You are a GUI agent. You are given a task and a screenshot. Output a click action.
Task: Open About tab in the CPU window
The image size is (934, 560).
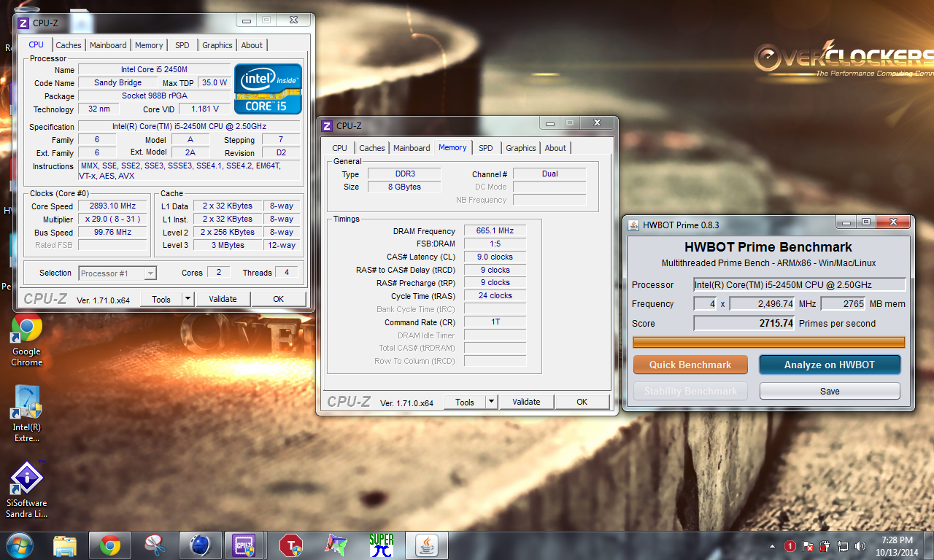click(x=252, y=45)
